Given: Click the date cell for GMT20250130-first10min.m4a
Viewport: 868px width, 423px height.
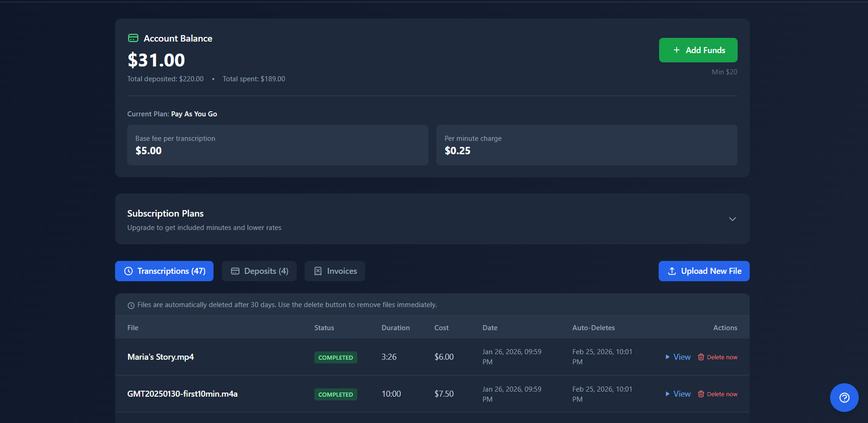Looking at the screenshot, I should tap(512, 394).
